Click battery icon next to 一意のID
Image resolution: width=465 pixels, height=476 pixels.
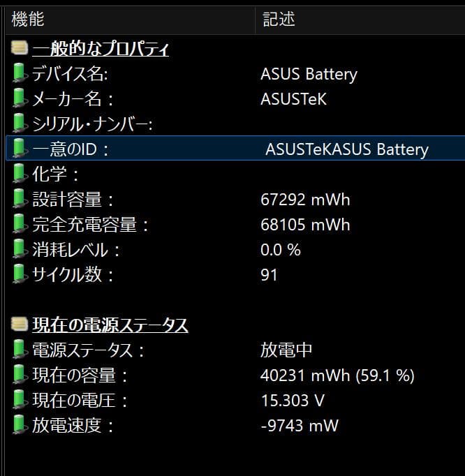click(x=20, y=148)
